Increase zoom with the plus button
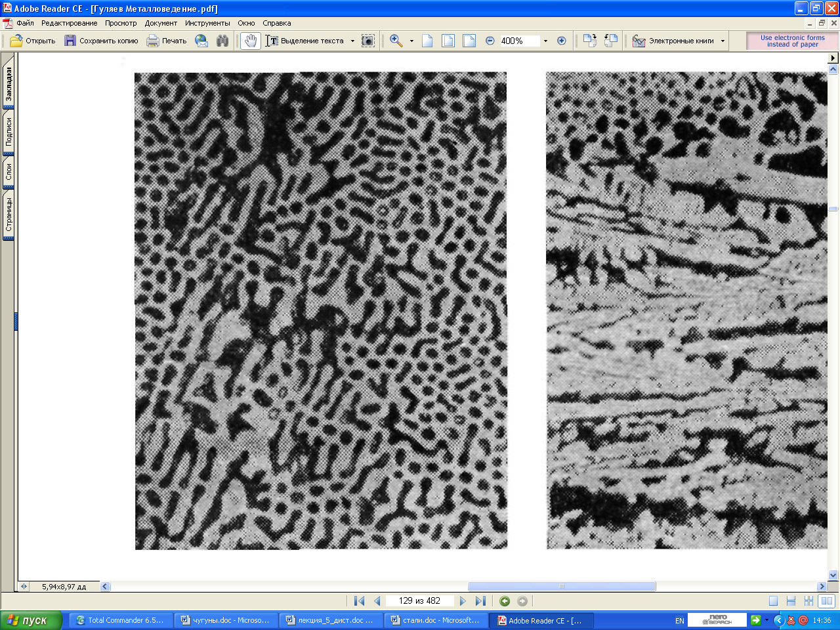This screenshot has width=840, height=630. pos(562,41)
